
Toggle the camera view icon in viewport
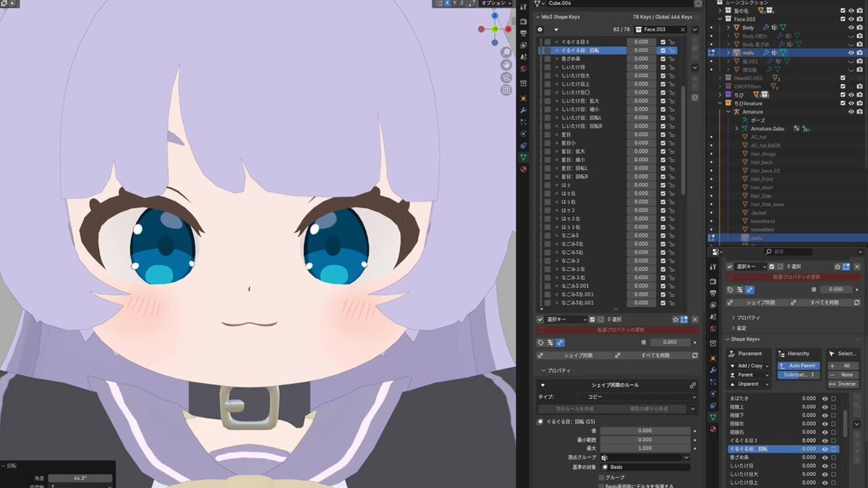coord(506,77)
